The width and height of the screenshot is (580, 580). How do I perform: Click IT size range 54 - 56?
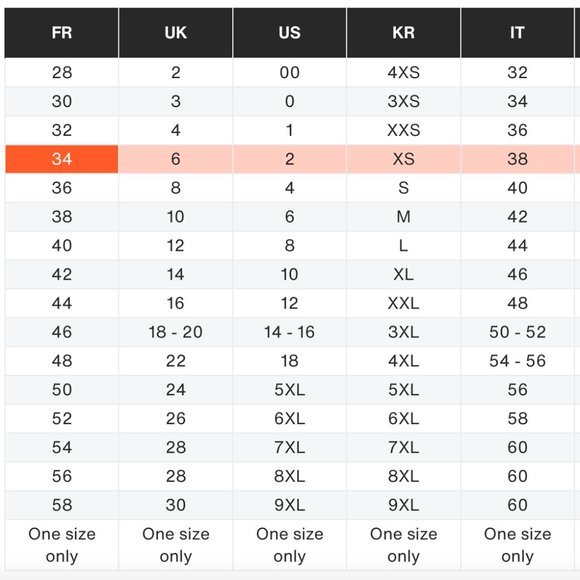pos(517,361)
